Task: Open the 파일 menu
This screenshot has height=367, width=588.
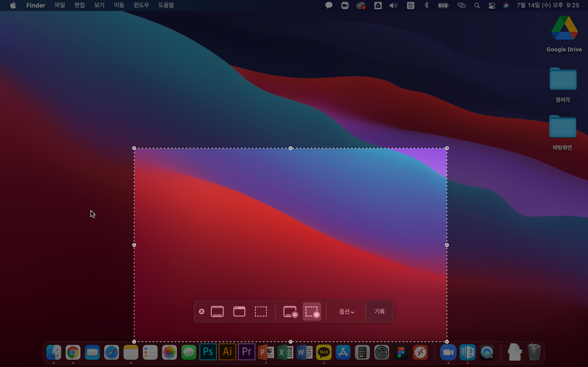Action: 59,5
